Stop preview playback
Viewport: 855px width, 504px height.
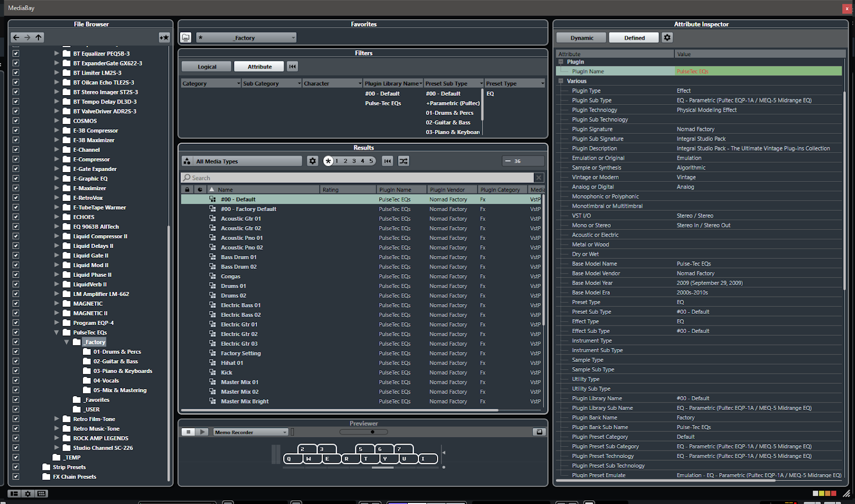point(188,432)
